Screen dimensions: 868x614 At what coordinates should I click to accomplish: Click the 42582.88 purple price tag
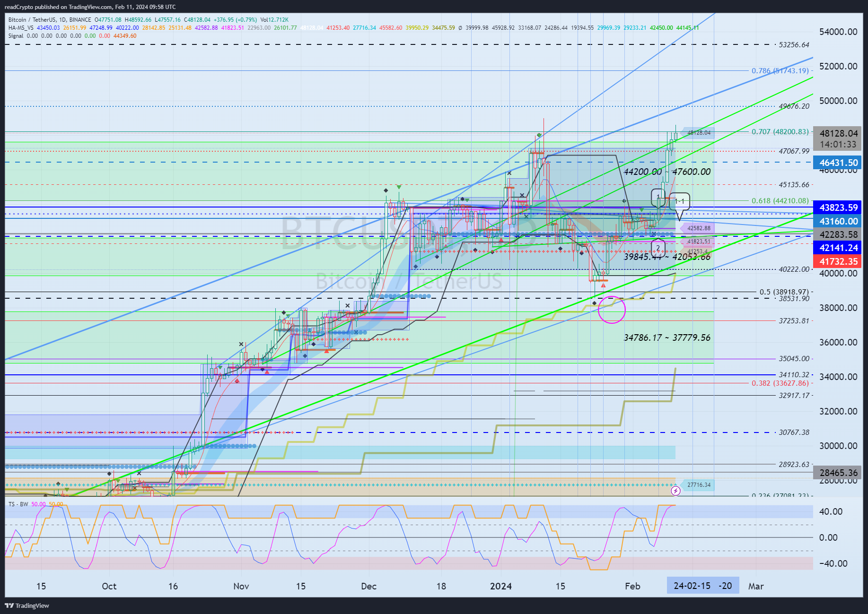click(698, 228)
